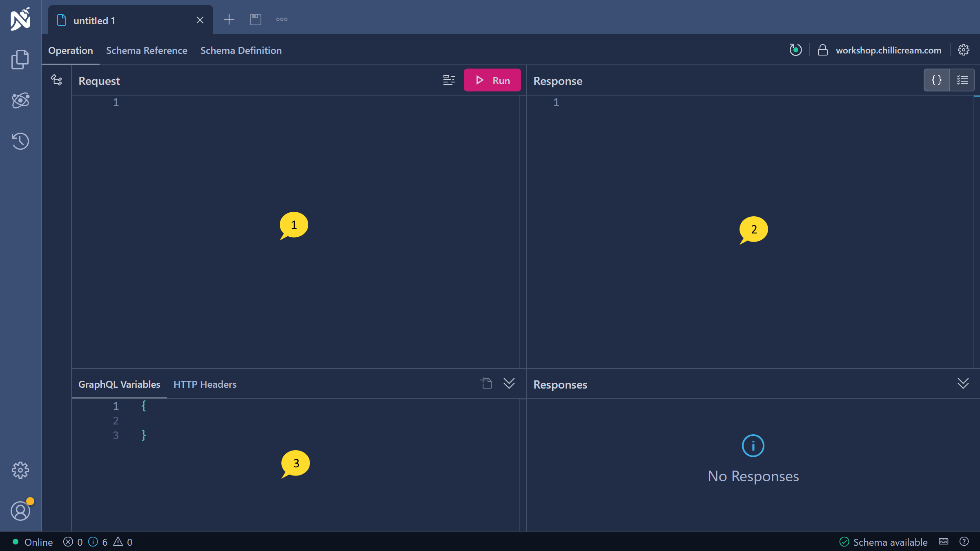Viewport: 980px width, 551px height.
Task: Open the API explorer sidebar icon
Action: coord(20,100)
